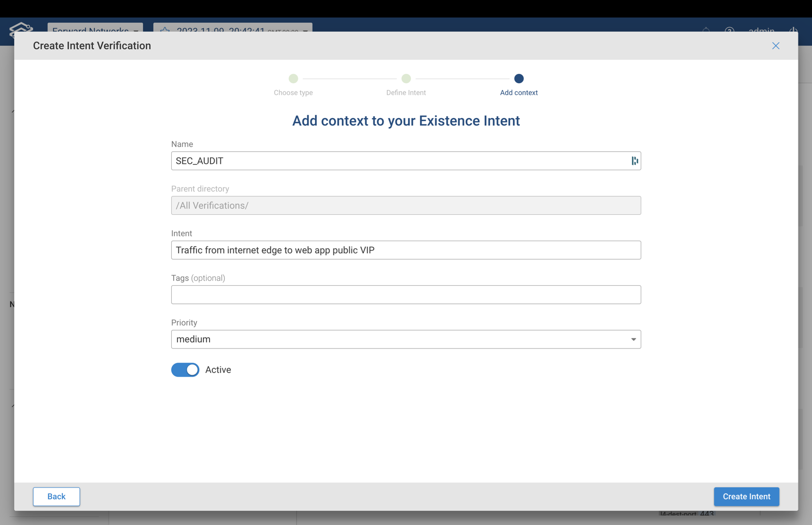812x525 pixels.
Task: Open the snapshot timestamp dropdown
Action: coord(305,31)
